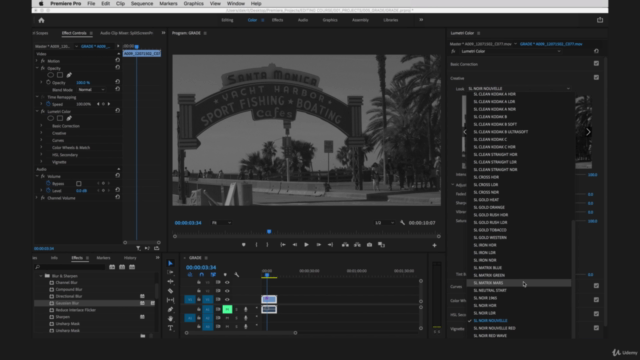Click the Program monitor playhead marker

269,232
